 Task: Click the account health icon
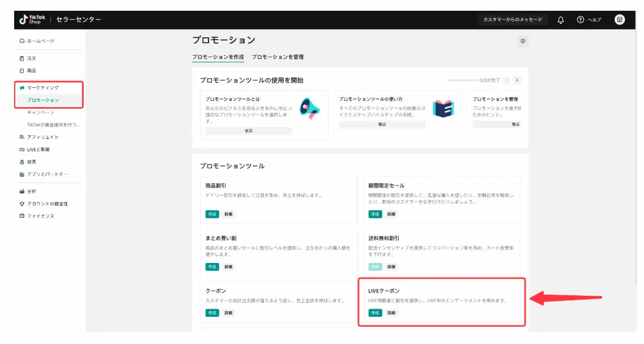pyautogui.click(x=22, y=204)
